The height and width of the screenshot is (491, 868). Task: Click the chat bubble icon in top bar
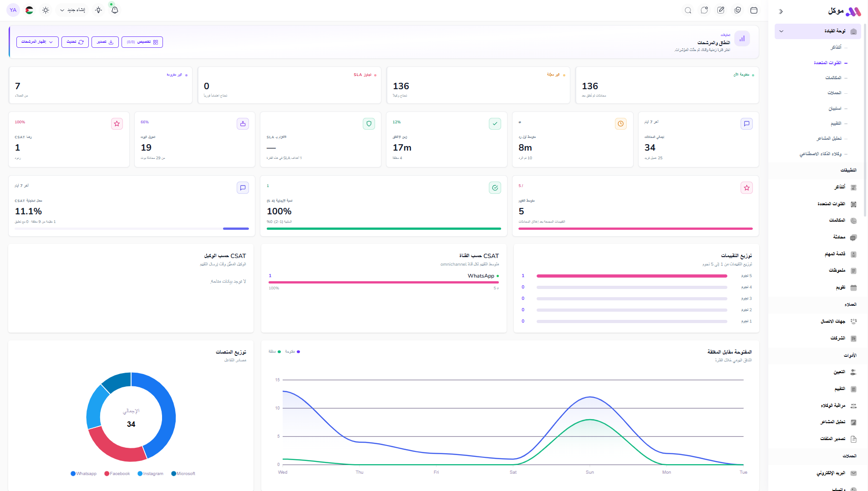[x=705, y=10]
